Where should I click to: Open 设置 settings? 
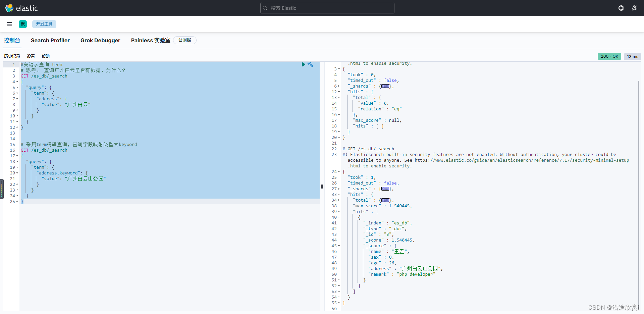(31, 56)
